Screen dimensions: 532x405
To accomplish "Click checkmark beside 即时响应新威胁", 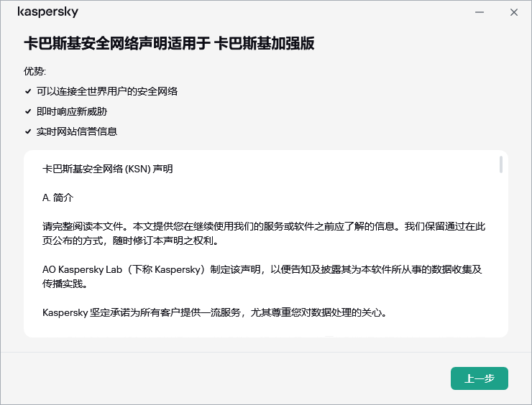I will [x=27, y=111].
